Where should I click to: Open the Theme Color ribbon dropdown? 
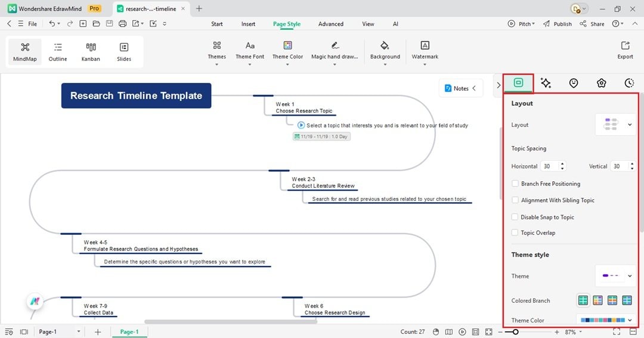pyautogui.click(x=287, y=52)
